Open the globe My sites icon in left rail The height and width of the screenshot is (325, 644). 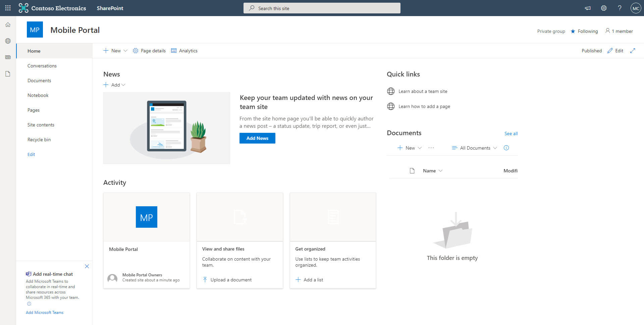click(8, 41)
